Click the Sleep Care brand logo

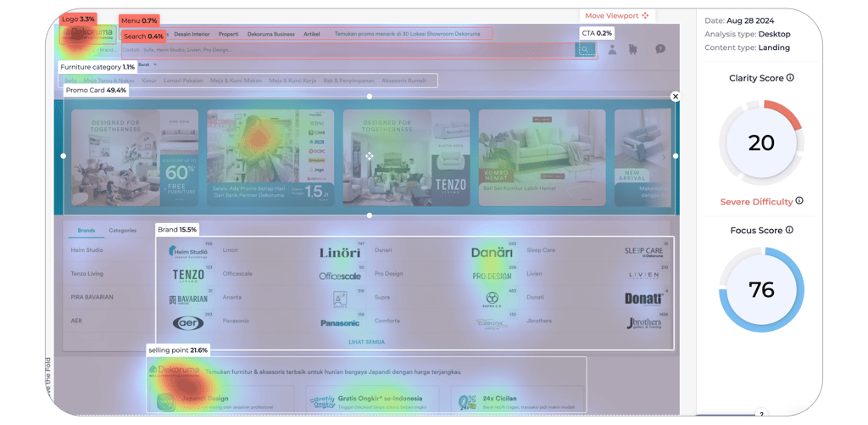tap(644, 252)
